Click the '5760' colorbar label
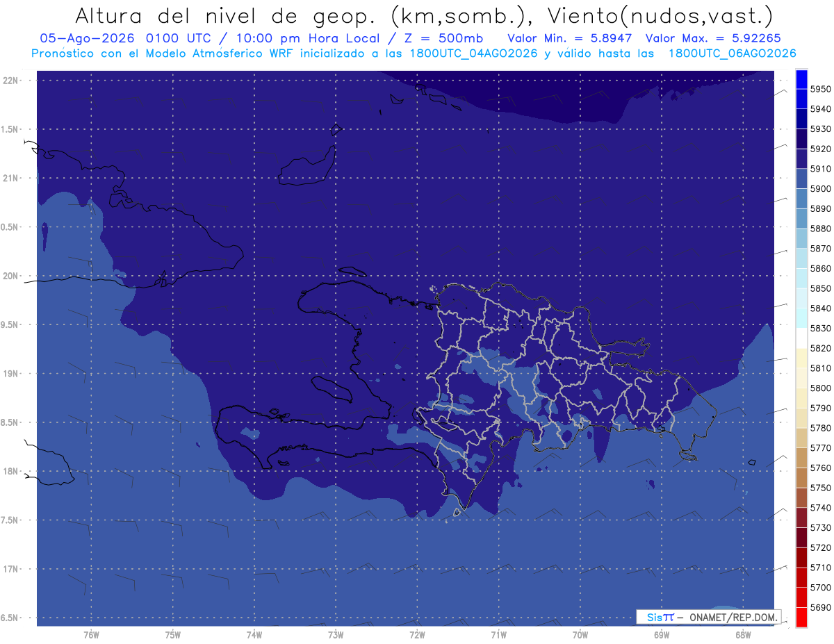The image size is (834, 644). [820, 468]
